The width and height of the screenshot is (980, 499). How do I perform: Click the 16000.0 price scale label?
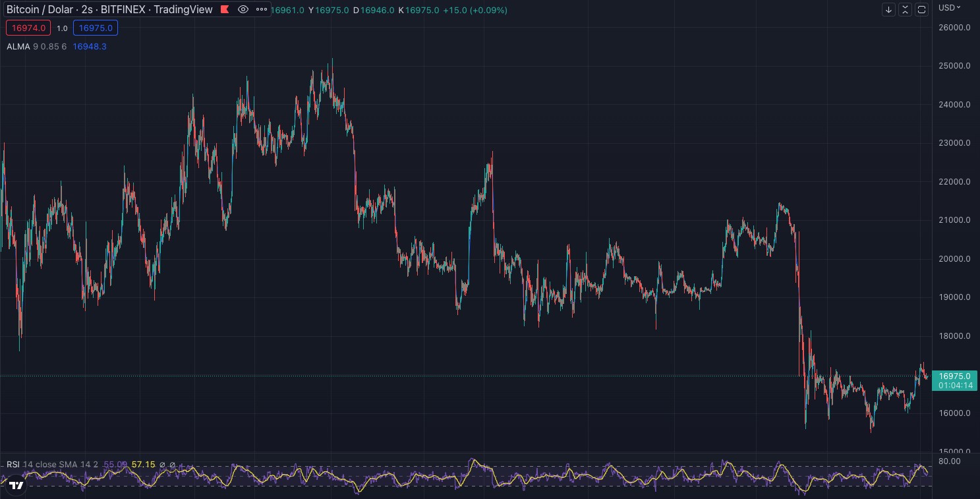pyautogui.click(x=954, y=413)
